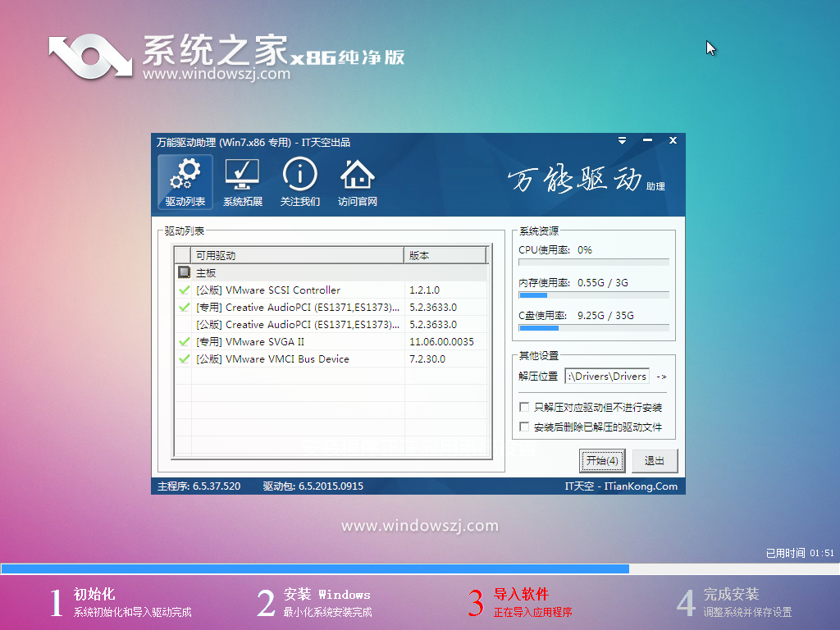Uncheck the VMware SVGA II driver

184,341
